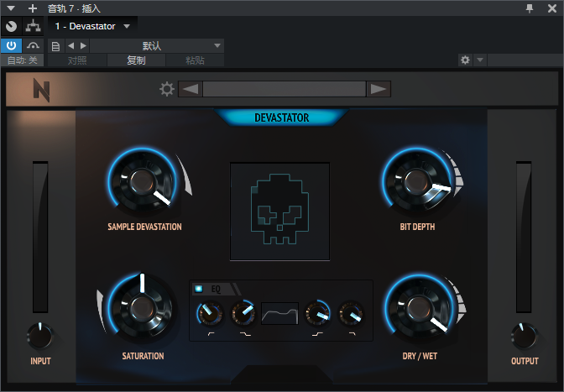Screen dimensions: 564x392
Task: Add new insert with plus icon
Action: tap(33, 8)
